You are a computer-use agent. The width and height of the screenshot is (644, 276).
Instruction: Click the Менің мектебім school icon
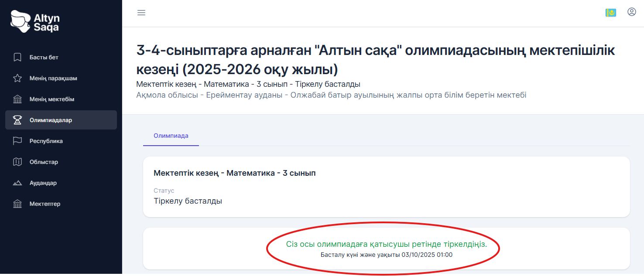(x=17, y=99)
